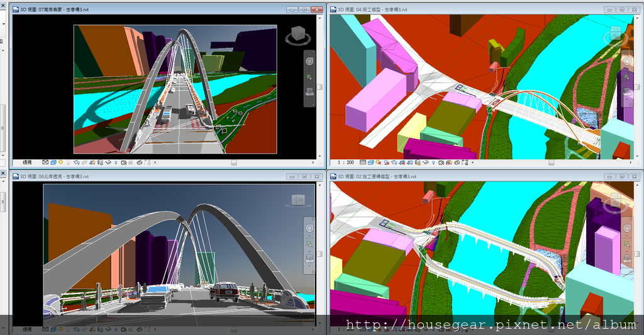Viewport: 644px width, 335px height.
Task: Show Rendering Dialog in 07南岸鳥瞰 view
Action: (x=77, y=162)
